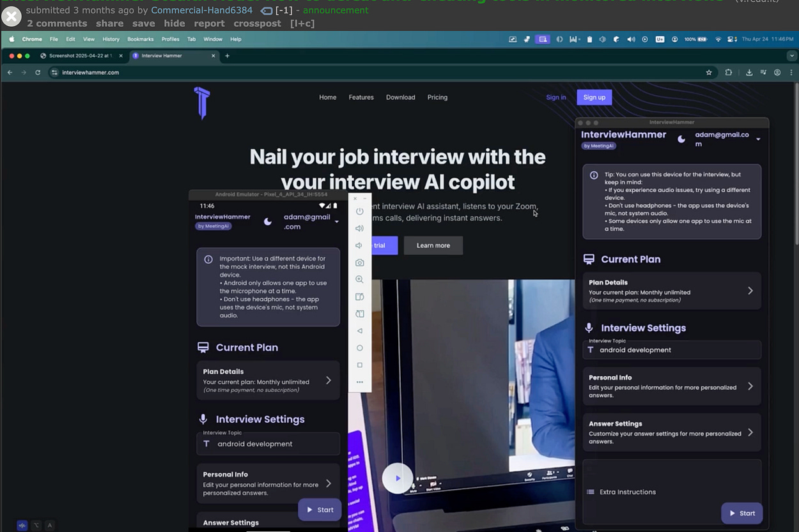The width and height of the screenshot is (799, 532).
Task: Open the Profiles menu
Action: pos(170,39)
